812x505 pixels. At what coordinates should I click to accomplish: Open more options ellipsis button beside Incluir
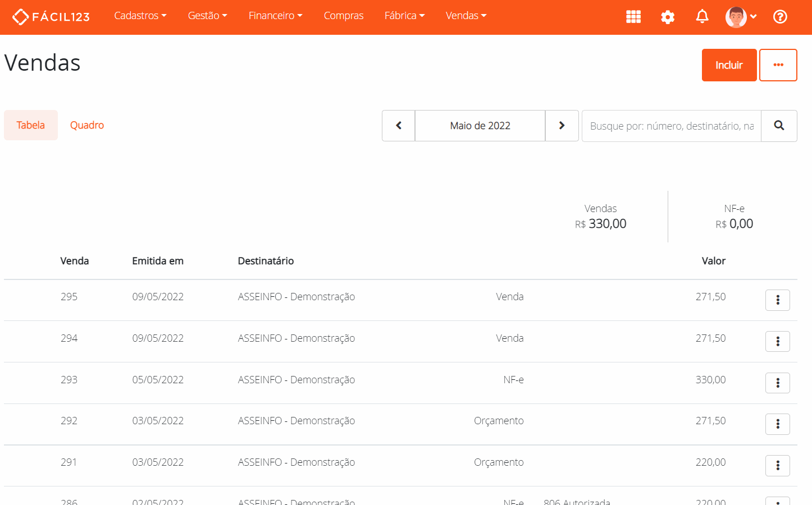(778, 65)
